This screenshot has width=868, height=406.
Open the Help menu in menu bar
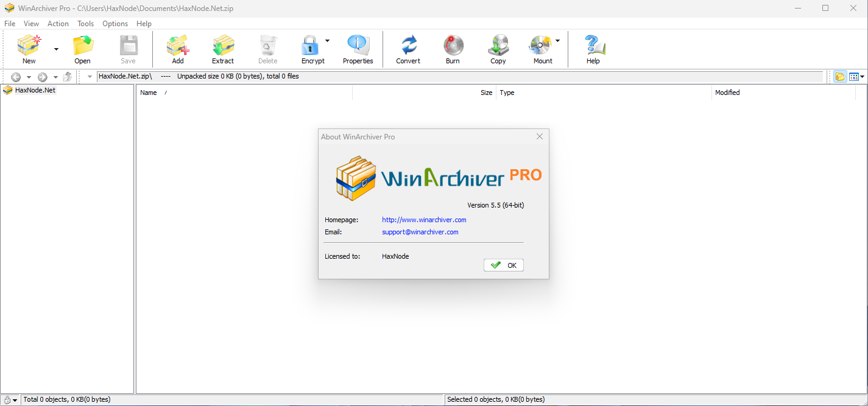144,24
